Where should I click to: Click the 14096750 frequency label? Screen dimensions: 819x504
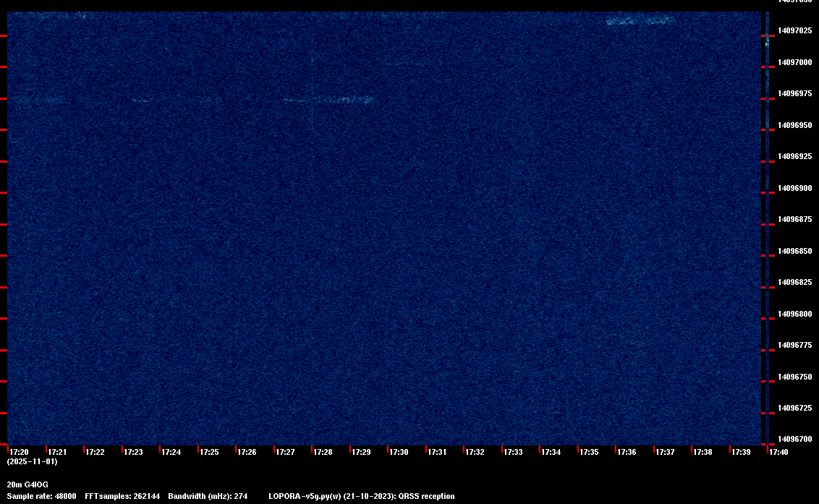[795, 377]
